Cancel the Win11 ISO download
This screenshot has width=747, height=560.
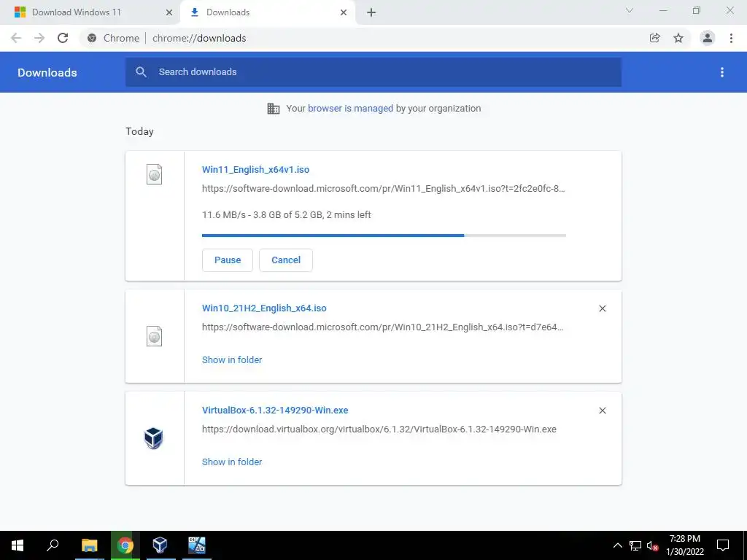(286, 260)
